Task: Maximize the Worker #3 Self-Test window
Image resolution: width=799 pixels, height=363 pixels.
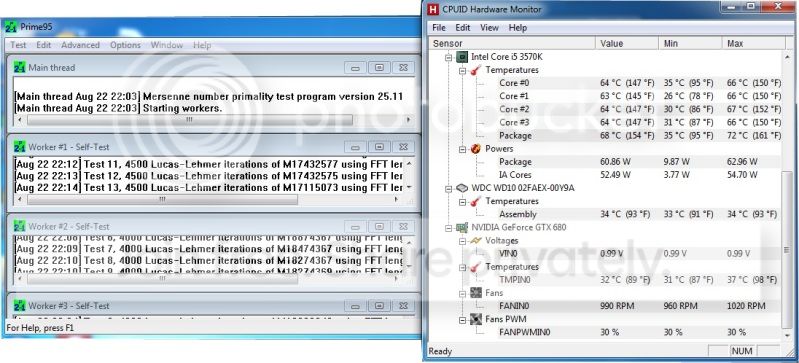Action: [379, 306]
